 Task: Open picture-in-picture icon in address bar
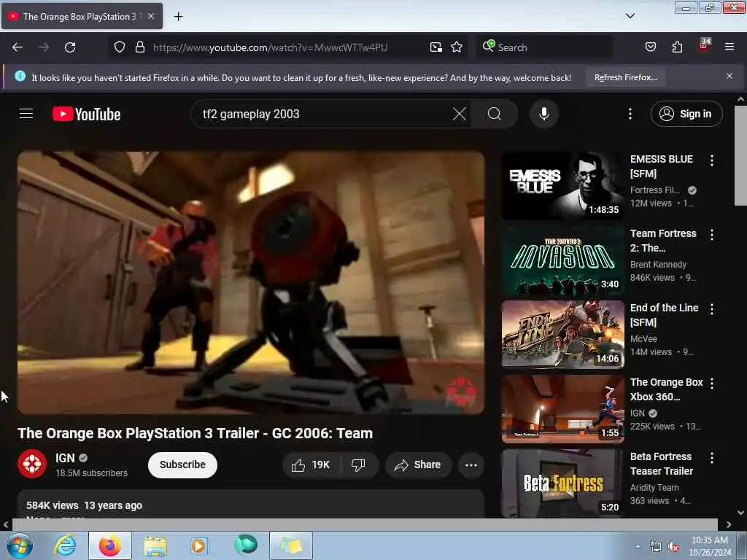436,47
